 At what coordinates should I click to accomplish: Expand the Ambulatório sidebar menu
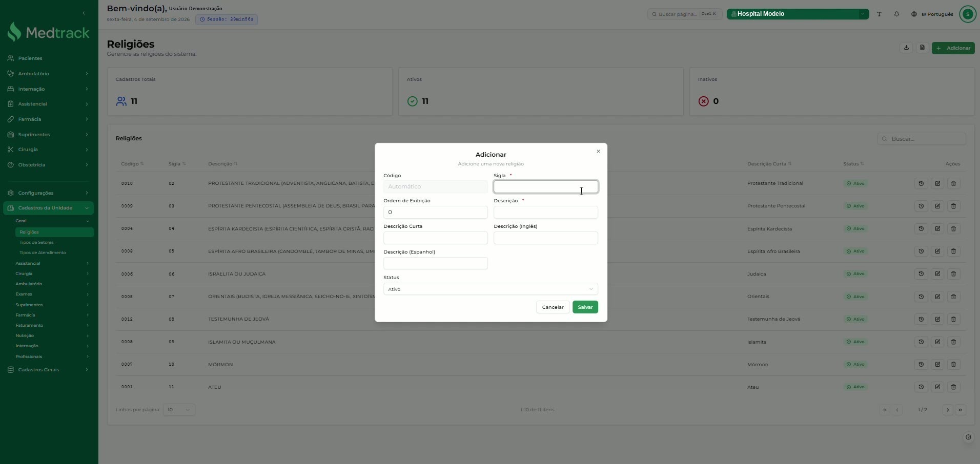(x=48, y=74)
